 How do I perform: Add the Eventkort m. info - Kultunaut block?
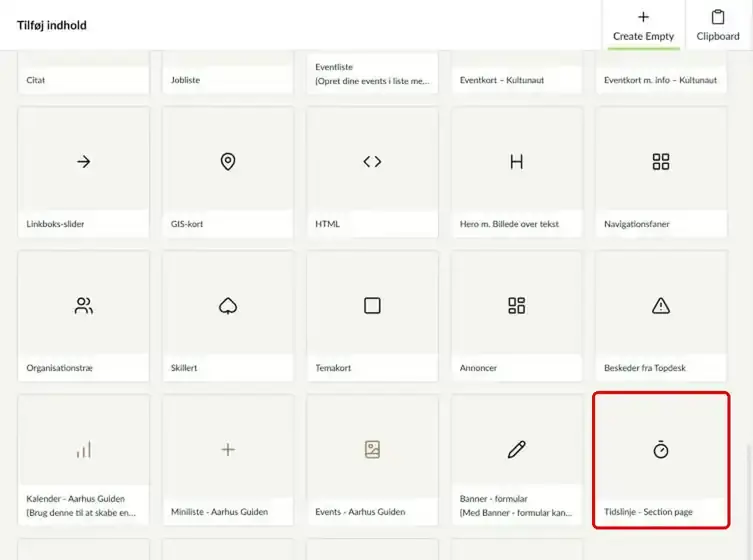pyautogui.click(x=661, y=73)
